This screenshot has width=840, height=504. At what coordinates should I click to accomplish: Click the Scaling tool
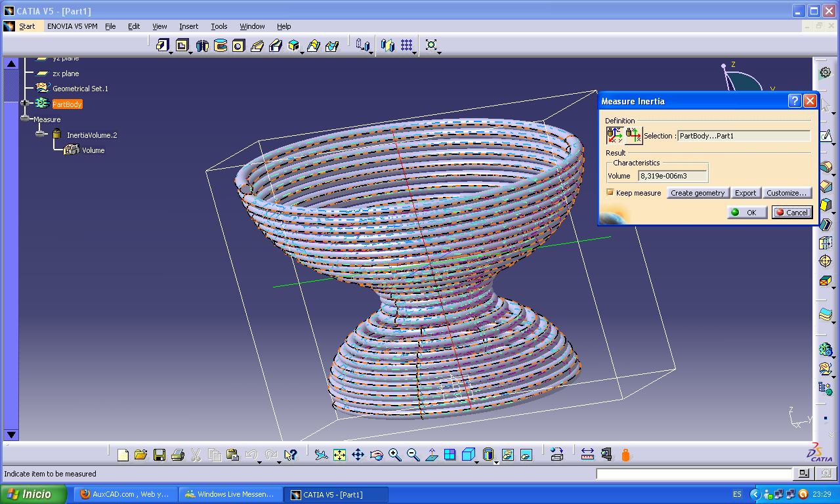(431, 45)
